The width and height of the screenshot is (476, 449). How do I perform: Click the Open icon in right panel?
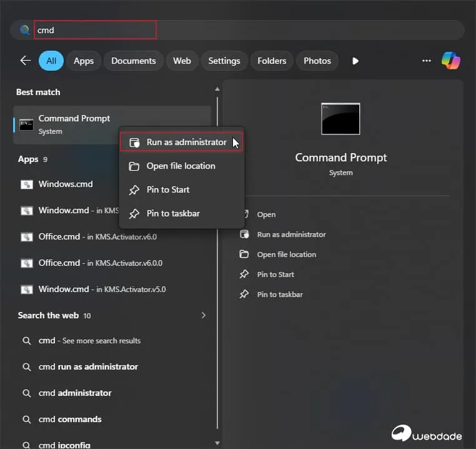click(x=244, y=214)
